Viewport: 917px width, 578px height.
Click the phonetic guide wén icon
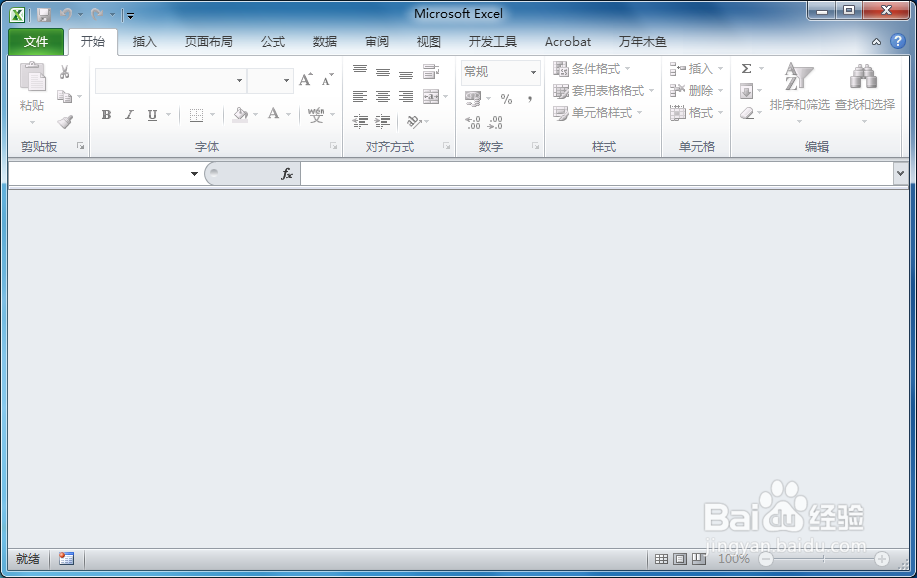click(316, 114)
